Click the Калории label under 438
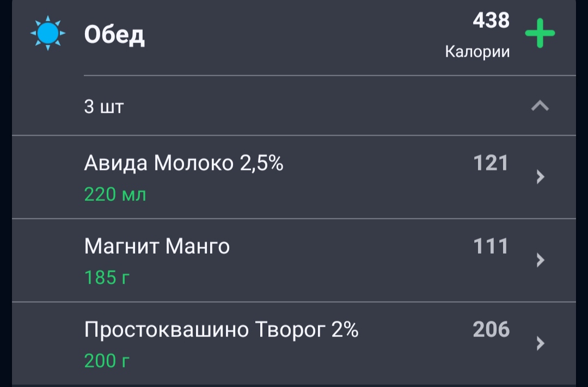The width and height of the screenshot is (588, 387). click(477, 52)
